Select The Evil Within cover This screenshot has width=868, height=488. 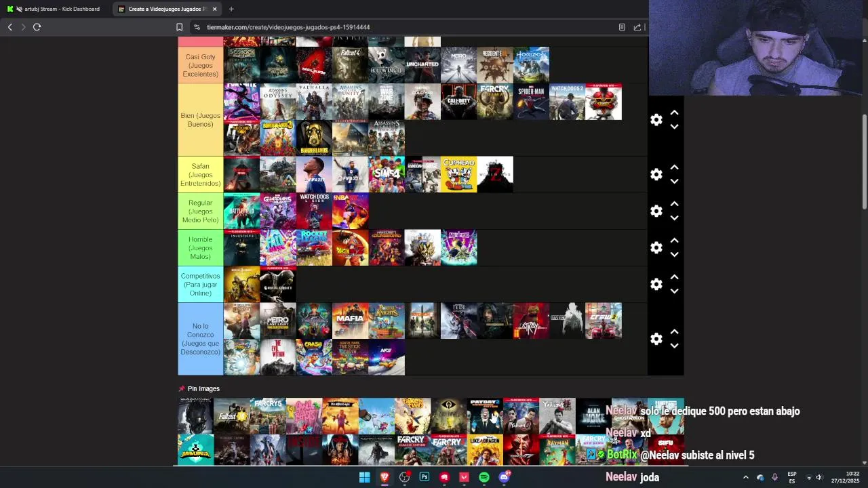click(278, 357)
